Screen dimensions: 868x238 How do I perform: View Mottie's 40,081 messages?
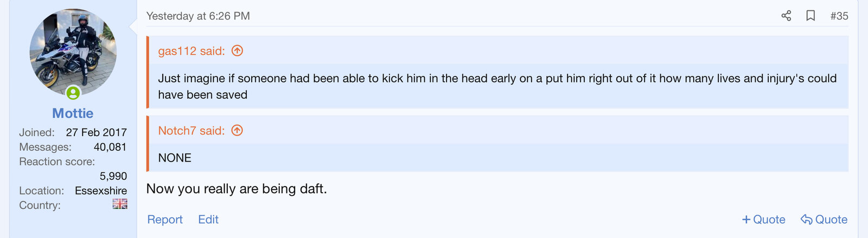pyautogui.click(x=110, y=147)
